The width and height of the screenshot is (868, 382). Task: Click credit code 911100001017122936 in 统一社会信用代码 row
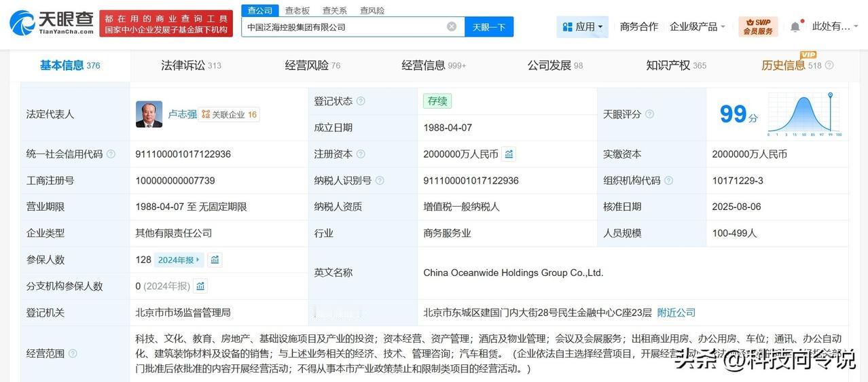point(183,154)
